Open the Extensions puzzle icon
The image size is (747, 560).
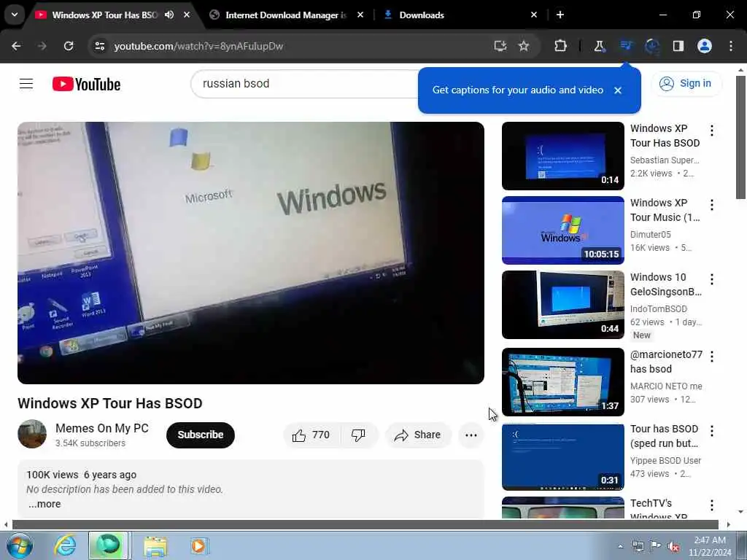(x=561, y=46)
